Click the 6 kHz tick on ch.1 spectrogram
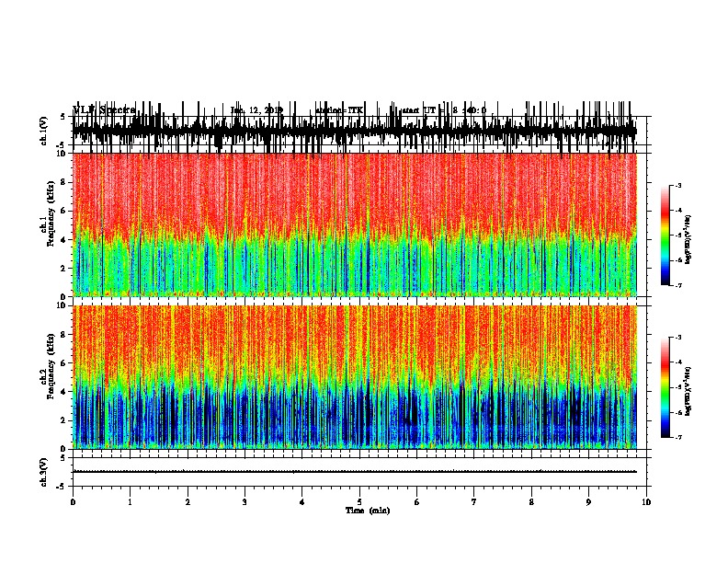 pos(64,211)
